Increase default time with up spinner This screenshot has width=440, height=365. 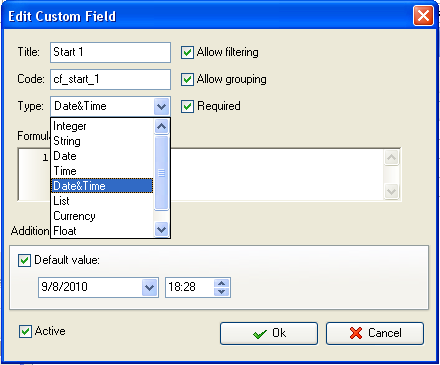click(222, 283)
